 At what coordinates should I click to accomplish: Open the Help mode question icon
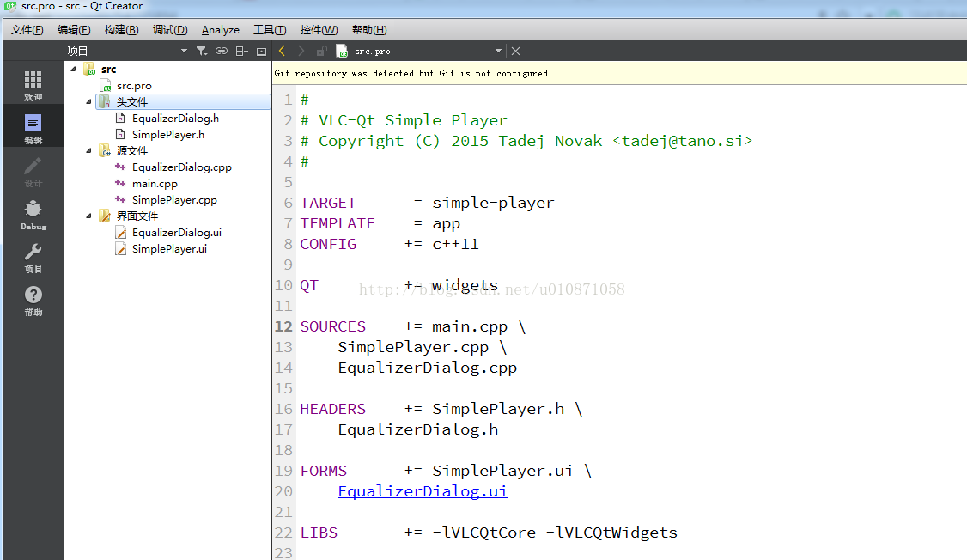click(x=33, y=295)
